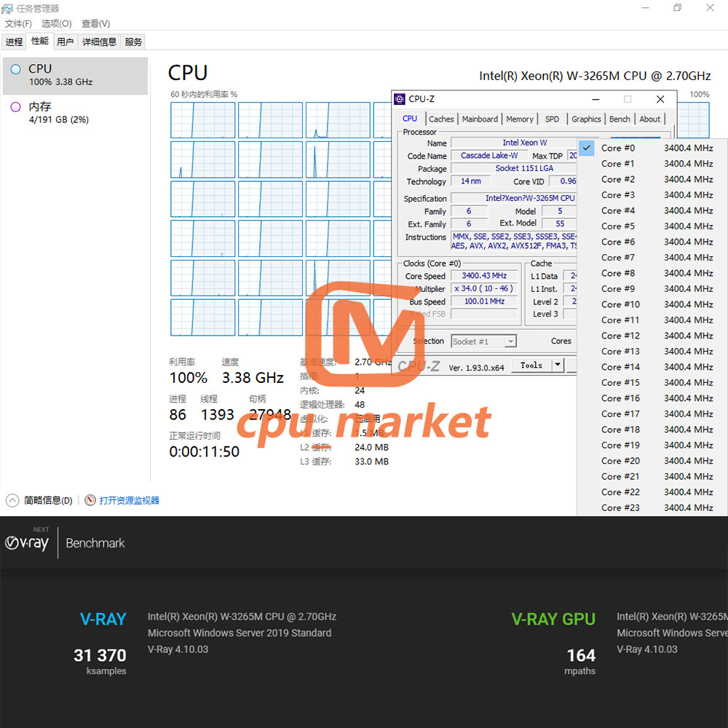Image resolution: width=728 pixels, height=728 pixels.
Task: Minimize the CPU-Z window
Action: point(596,99)
